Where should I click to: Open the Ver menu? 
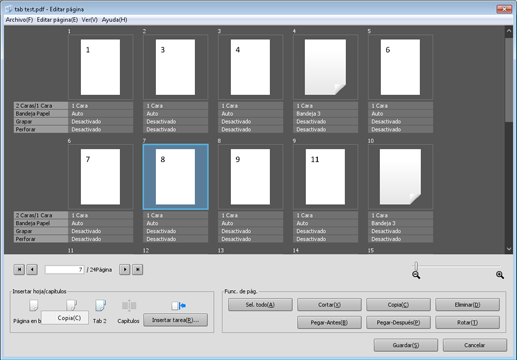point(89,20)
